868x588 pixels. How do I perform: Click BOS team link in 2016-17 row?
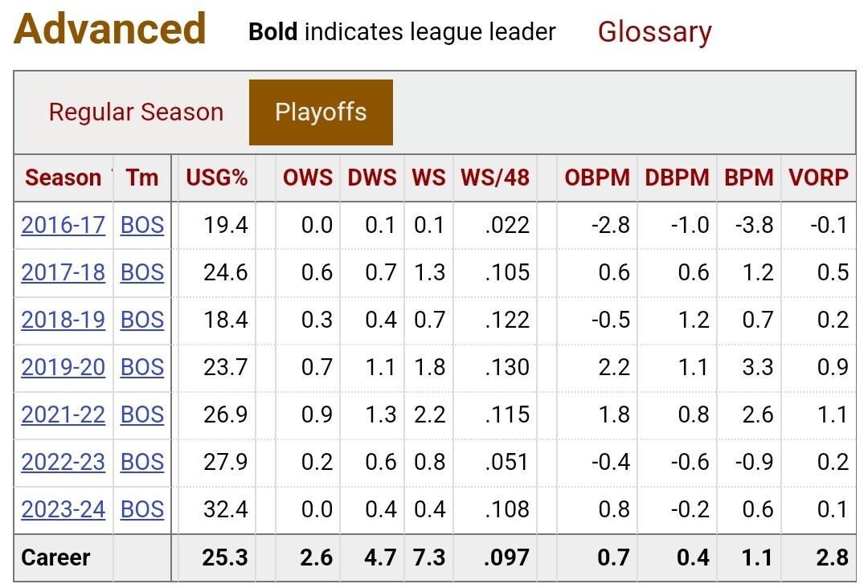[142, 225]
